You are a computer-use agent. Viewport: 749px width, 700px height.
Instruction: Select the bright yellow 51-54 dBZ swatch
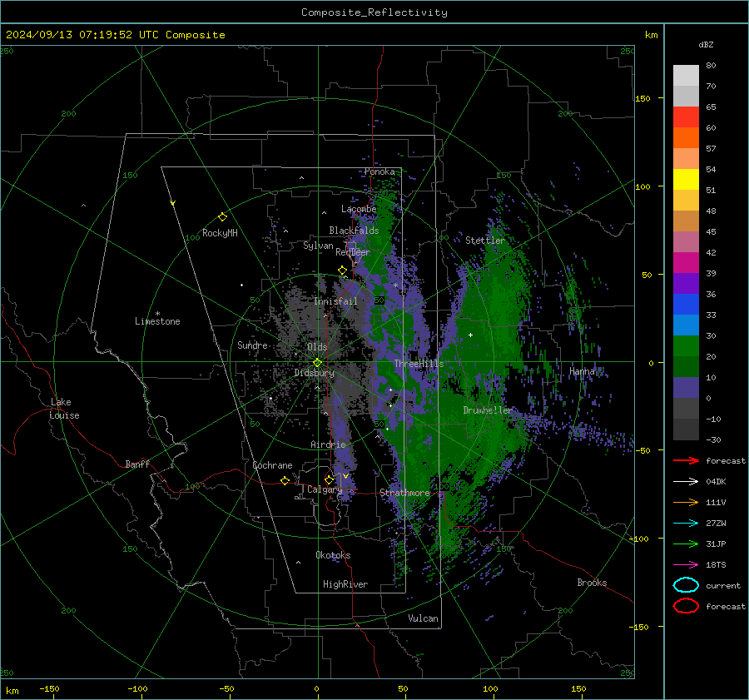click(686, 180)
